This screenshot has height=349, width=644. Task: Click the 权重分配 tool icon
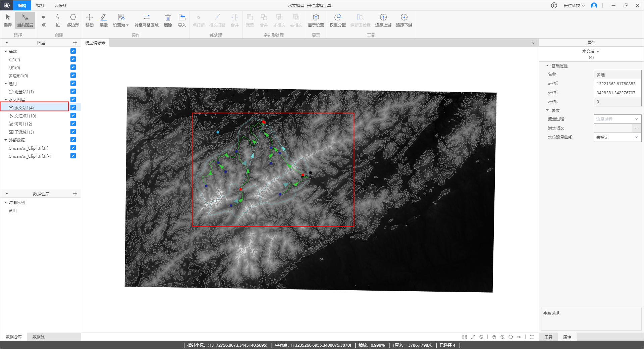point(337,20)
